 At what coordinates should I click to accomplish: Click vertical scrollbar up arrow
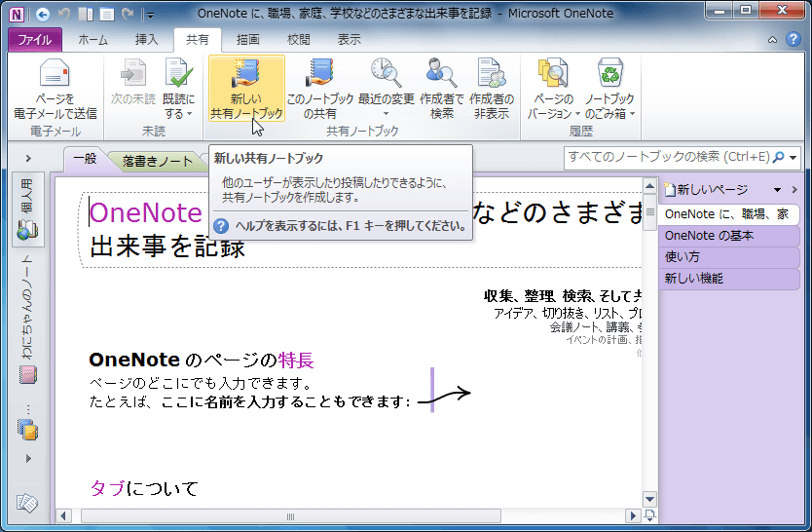click(x=649, y=186)
